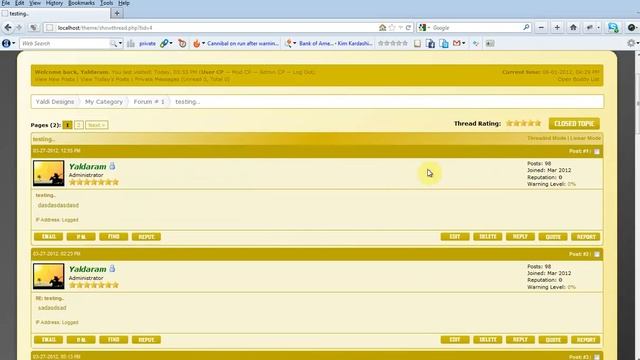Click EDIT button on Post #1
The width and height of the screenshot is (640, 360).
click(455, 237)
